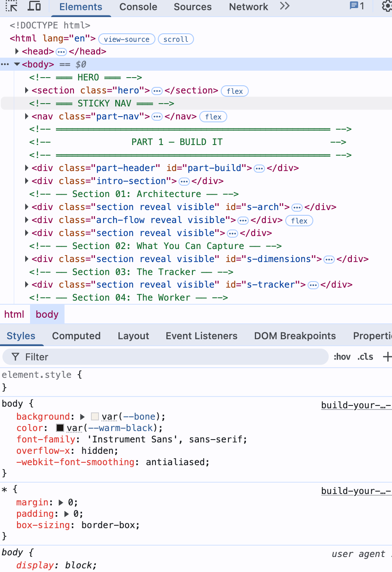The height and width of the screenshot is (572, 392).
Task: Expand the head element disclosure triangle
Action: click(17, 52)
